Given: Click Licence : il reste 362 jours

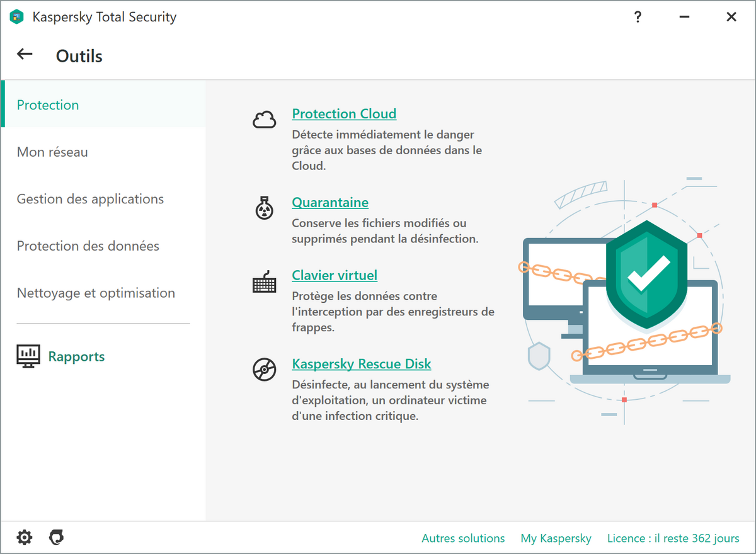Looking at the screenshot, I should coord(673,538).
